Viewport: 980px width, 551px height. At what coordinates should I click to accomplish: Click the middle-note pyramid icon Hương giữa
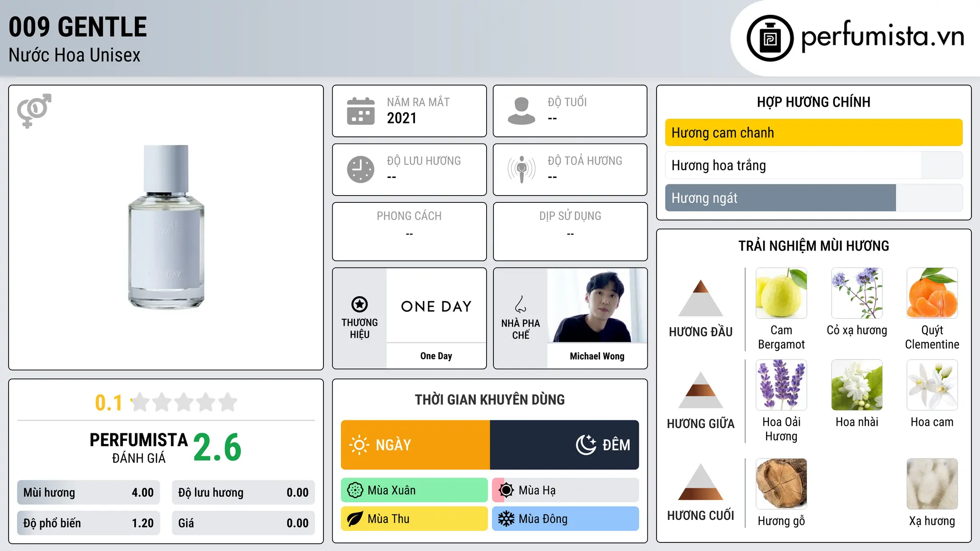click(701, 390)
